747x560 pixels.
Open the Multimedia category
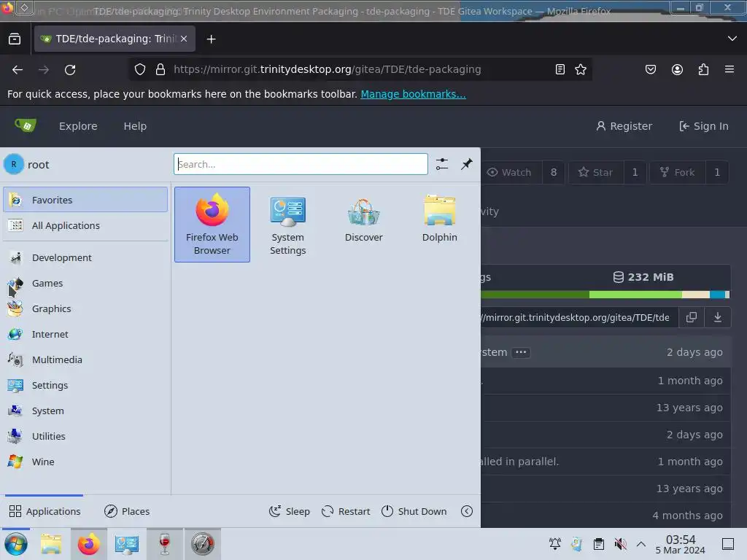pyautogui.click(x=85, y=359)
